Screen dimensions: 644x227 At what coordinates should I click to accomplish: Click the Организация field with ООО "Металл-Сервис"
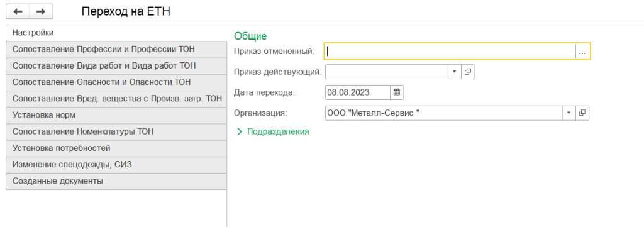coord(443,113)
